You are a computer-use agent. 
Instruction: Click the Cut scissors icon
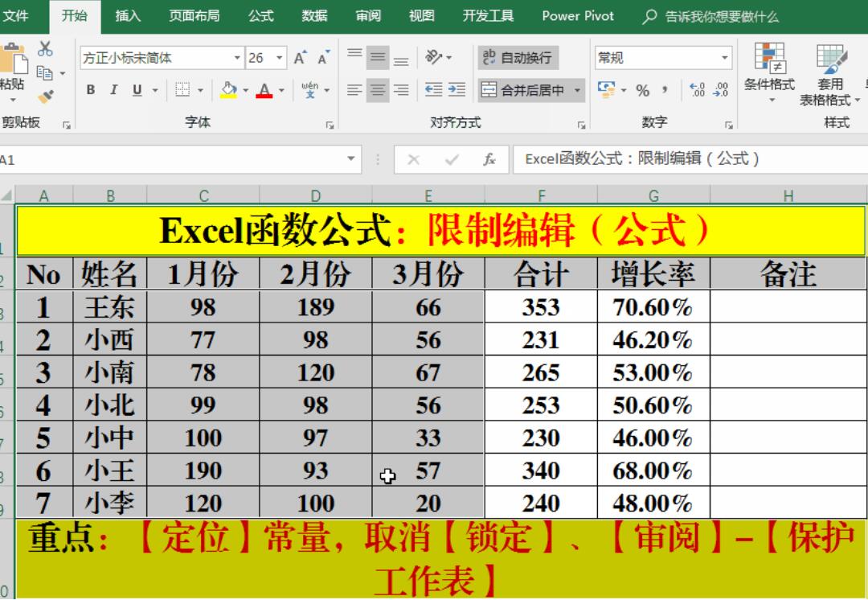point(45,49)
